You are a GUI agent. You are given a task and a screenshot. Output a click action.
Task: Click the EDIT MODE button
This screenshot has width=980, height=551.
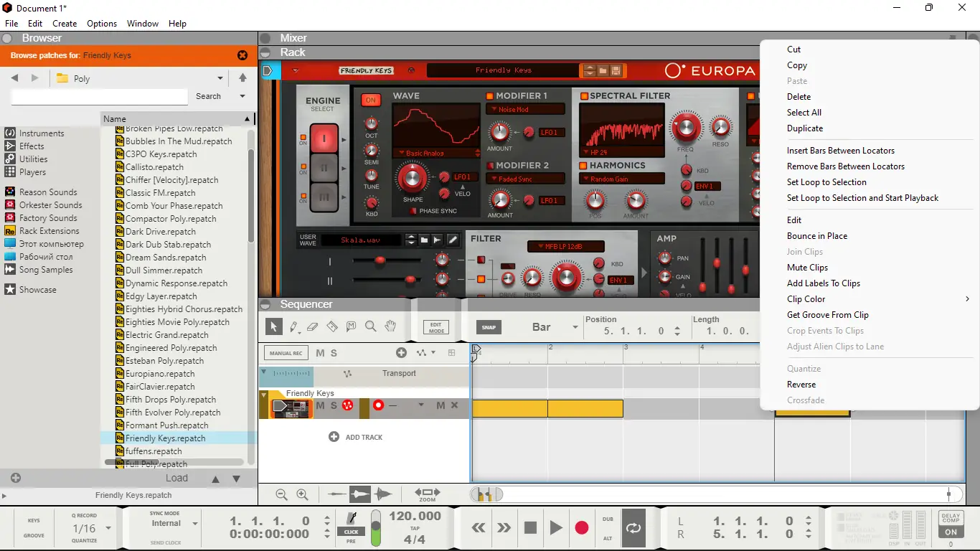tap(436, 327)
